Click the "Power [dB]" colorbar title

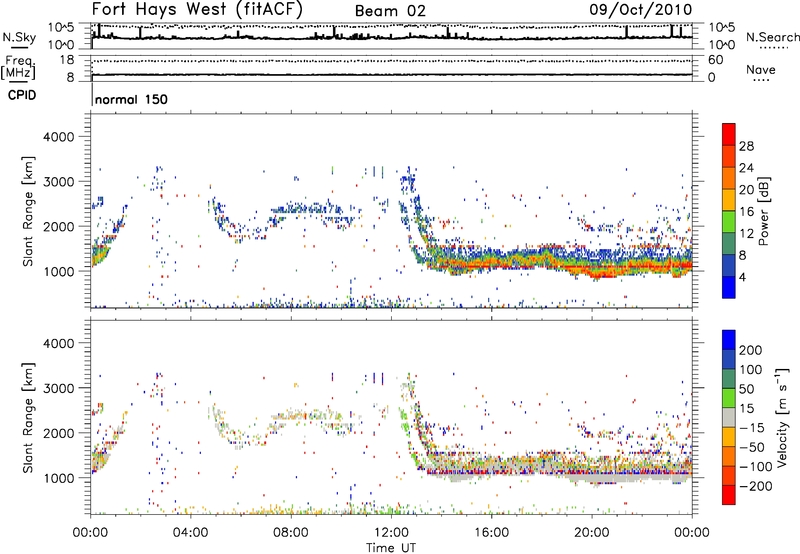(x=764, y=211)
